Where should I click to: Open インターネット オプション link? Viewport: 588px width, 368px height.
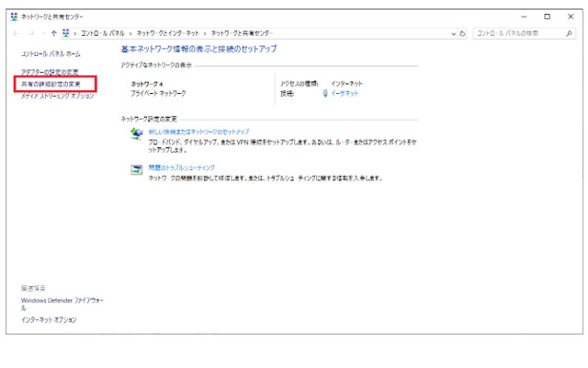click(x=49, y=320)
